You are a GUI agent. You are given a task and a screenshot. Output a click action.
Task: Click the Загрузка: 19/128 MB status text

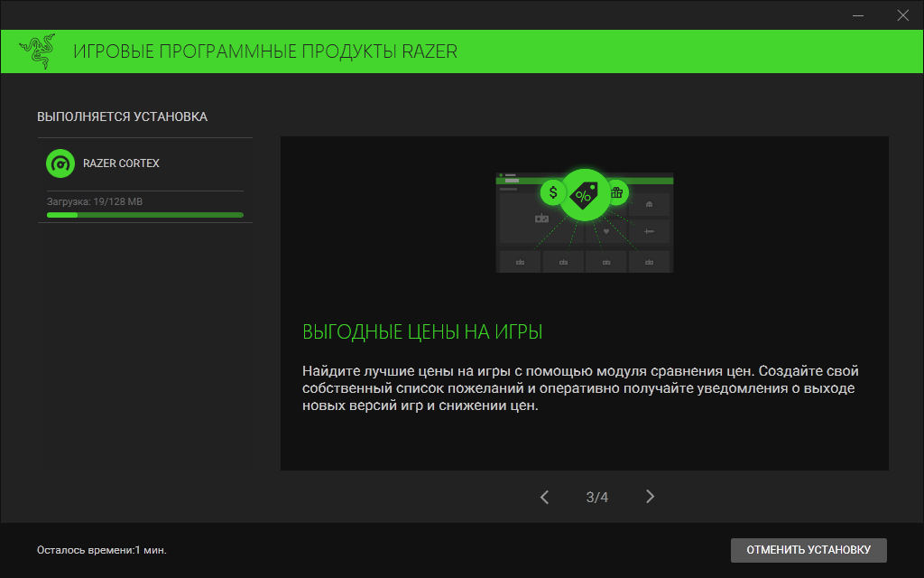click(x=94, y=201)
